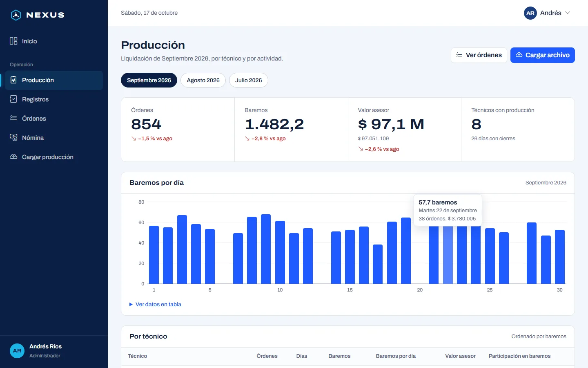The height and width of the screenshot is (368, 588).
Task: Click the cloud icon in Cargar archivo
Action: coord(519,55)
